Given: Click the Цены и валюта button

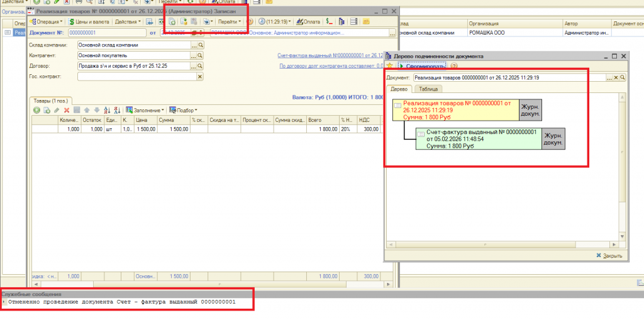Looking at the screenshot, I should click(x=89, y=21).
